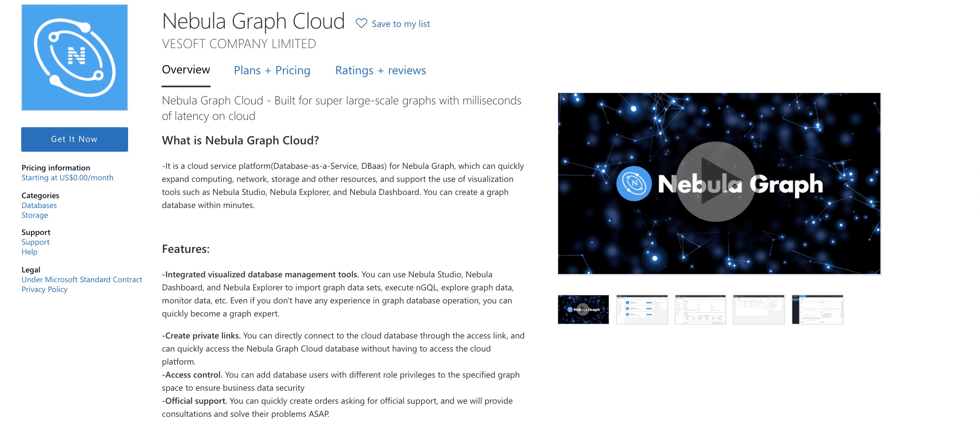
Task: Open pricing details via Starting at US$0.00/month
Action: pos(67,177)
